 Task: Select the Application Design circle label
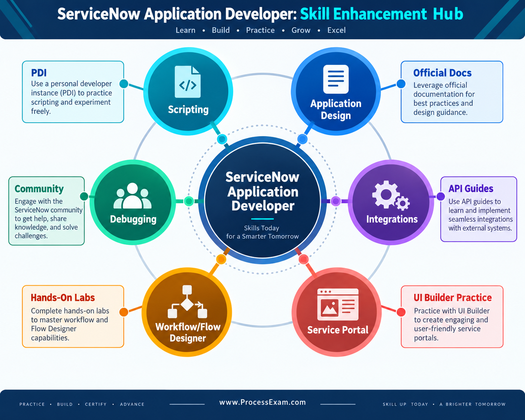tap(336, 109)
